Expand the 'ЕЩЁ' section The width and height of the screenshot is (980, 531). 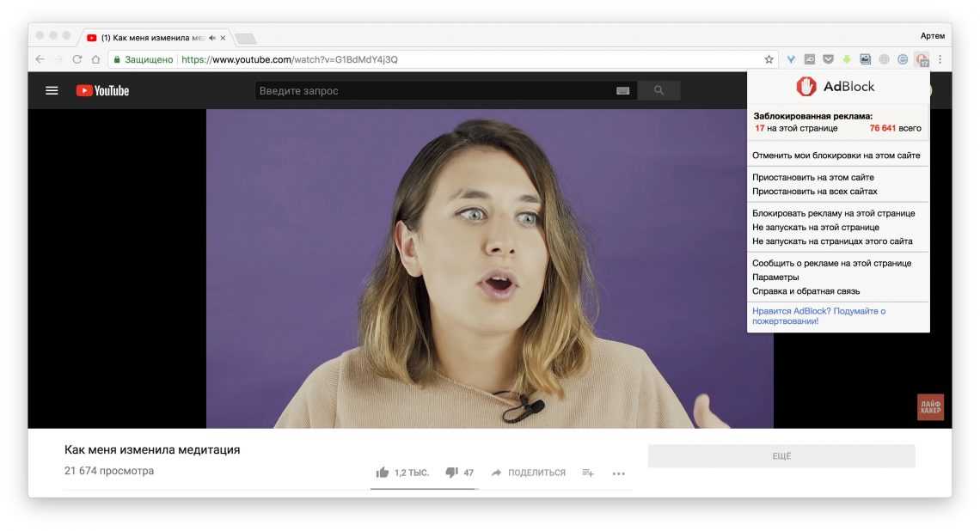point(781,456)
